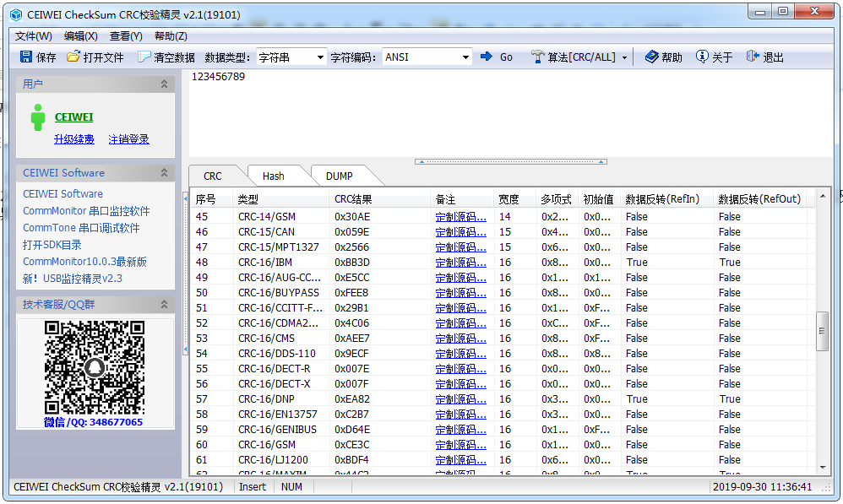The image size is (843, 504).
Task: Open Help (帮助) book icon
Action: pos(651,57)
